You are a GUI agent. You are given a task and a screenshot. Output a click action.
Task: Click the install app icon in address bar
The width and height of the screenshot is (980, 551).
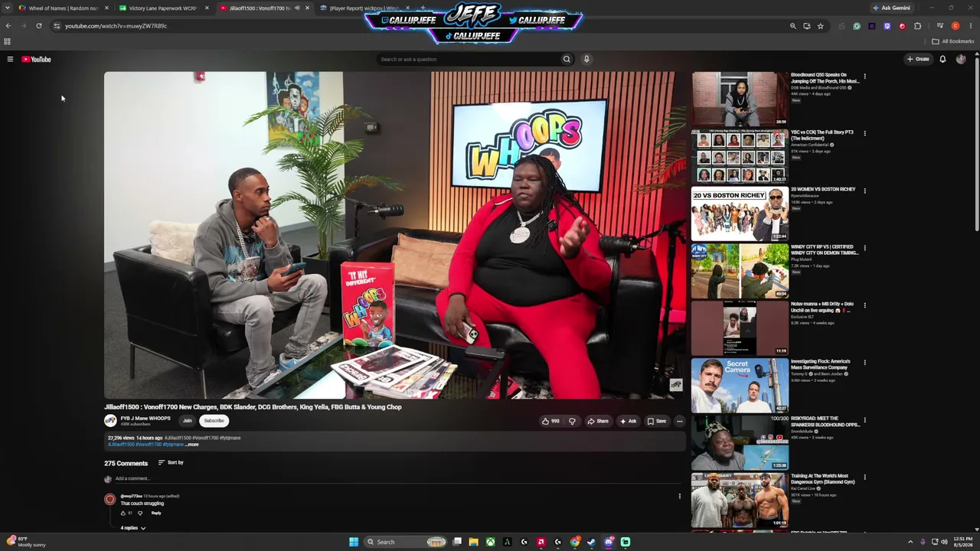(806, 26)
